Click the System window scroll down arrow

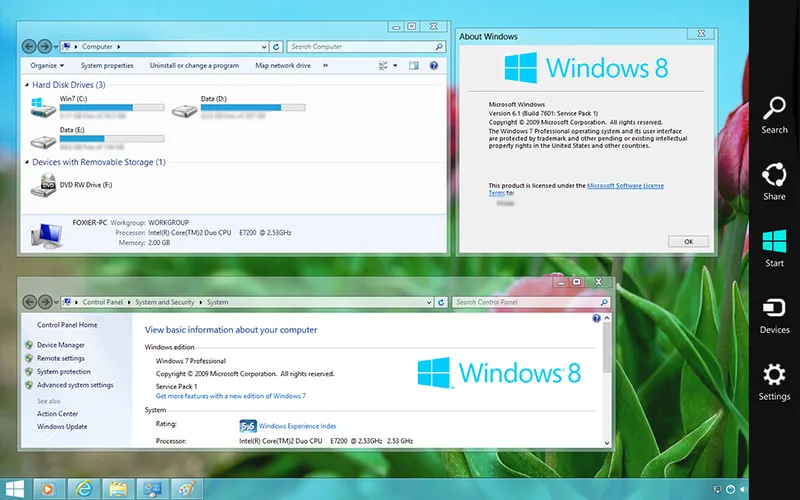[607, 443]
